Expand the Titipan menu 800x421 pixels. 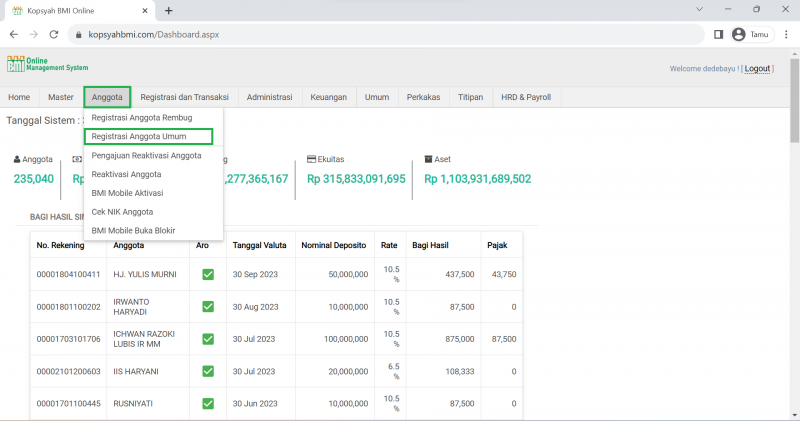[470, 97]
